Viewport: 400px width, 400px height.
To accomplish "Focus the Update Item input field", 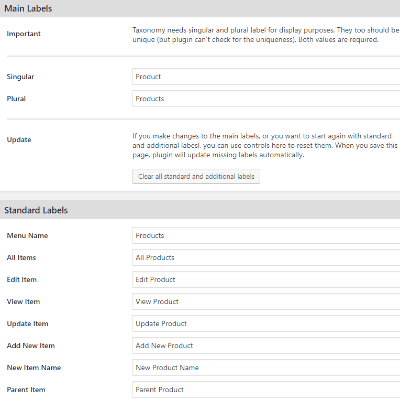I will click(266, 323).
